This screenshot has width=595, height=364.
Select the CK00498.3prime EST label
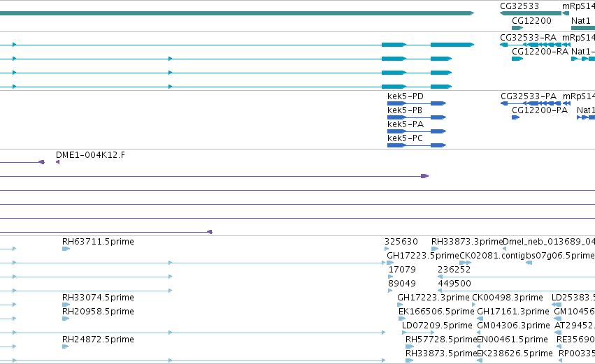click(x=508, y=298)
